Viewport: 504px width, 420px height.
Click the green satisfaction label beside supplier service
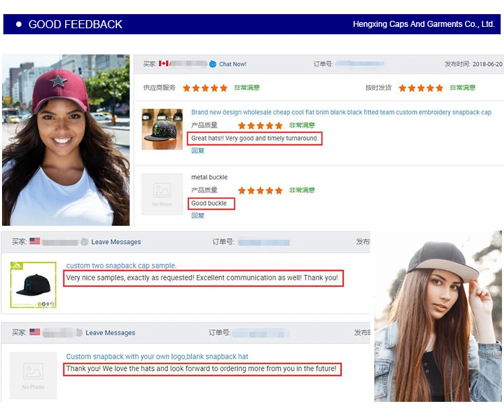(247, 88)
